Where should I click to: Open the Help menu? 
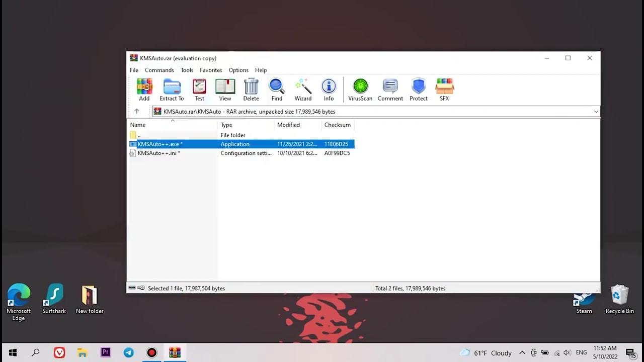pyautogui.click(x=261, y=70)
